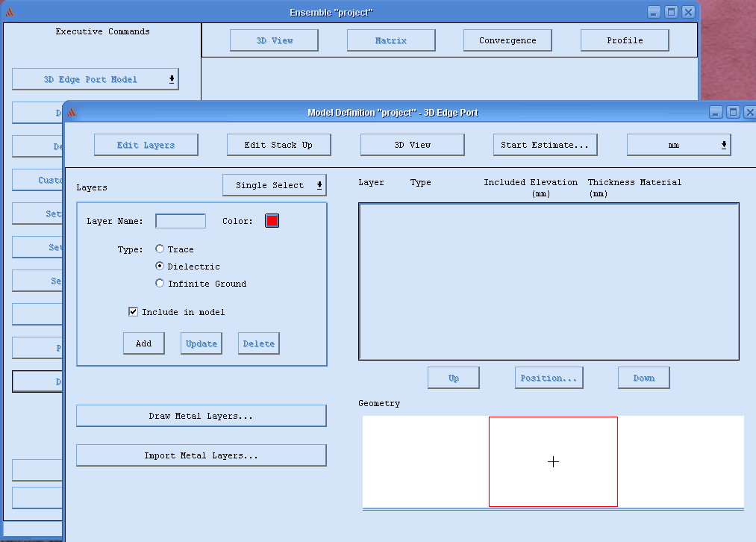Click the Ensemble "project" title bar

point(331,12)
